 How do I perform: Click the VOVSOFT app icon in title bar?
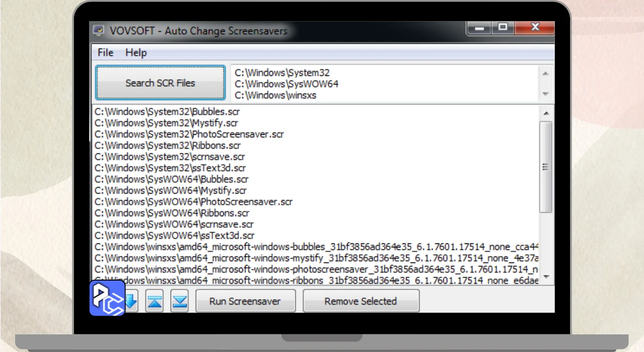[x=99, y=31]
